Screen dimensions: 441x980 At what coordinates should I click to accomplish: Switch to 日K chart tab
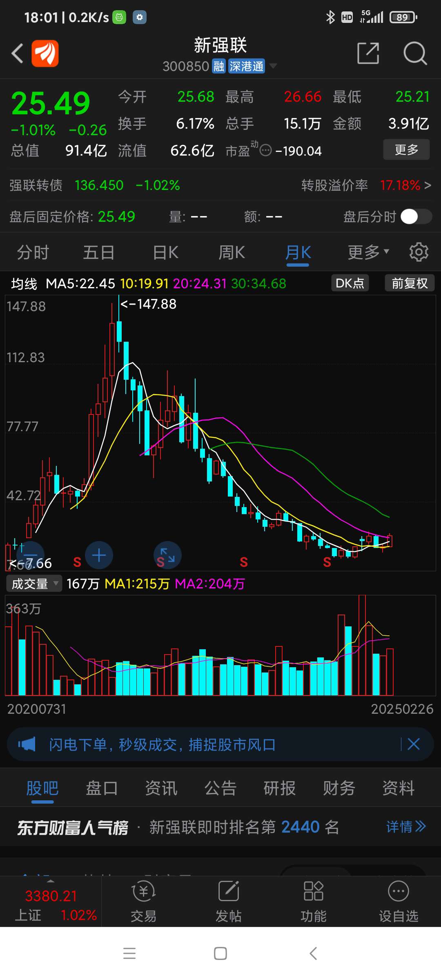166,252
